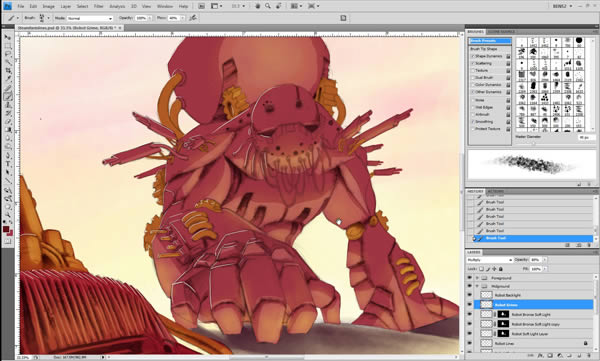600x361 pixels.
Task: Click the Flow percentage field
Action: pyautogui.click(x=173, y=18)
